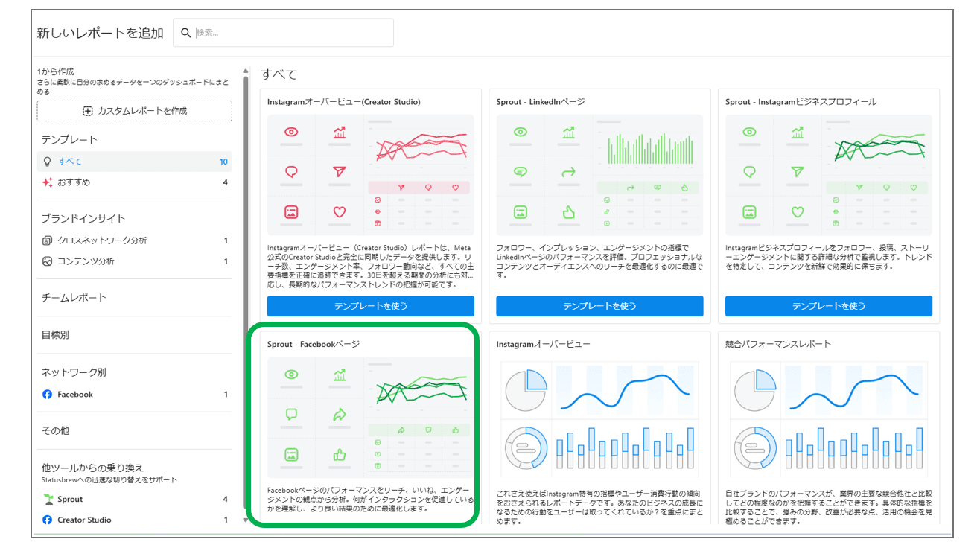Image resolution: width=980 pixels, height=545 pixels.
Task: Use the Sprout - LinkedInページ template
Action: 599,306
